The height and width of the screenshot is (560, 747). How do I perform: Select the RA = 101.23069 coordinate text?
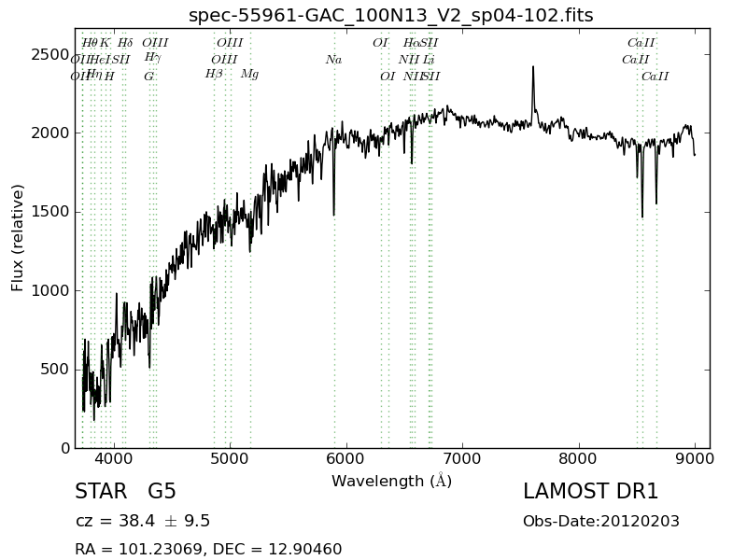tap(138, 549)
